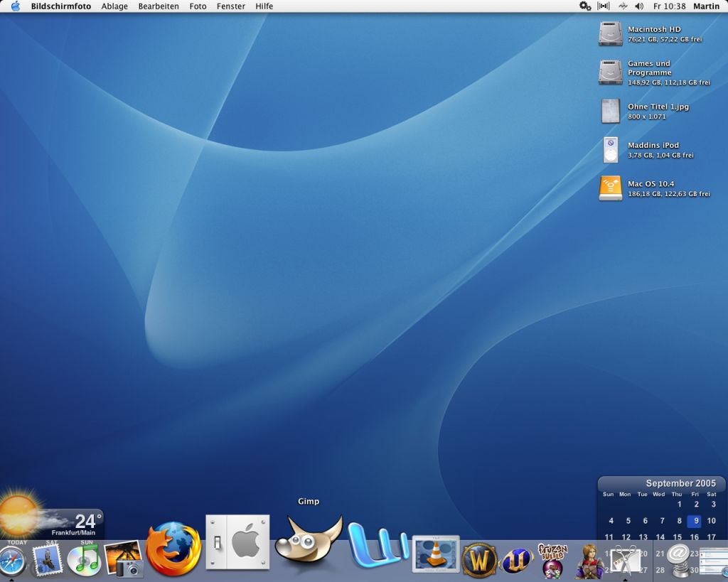This screenshot has height=582, width=728.
Task: Open Mail from the dock
Action: pos(47,560)
